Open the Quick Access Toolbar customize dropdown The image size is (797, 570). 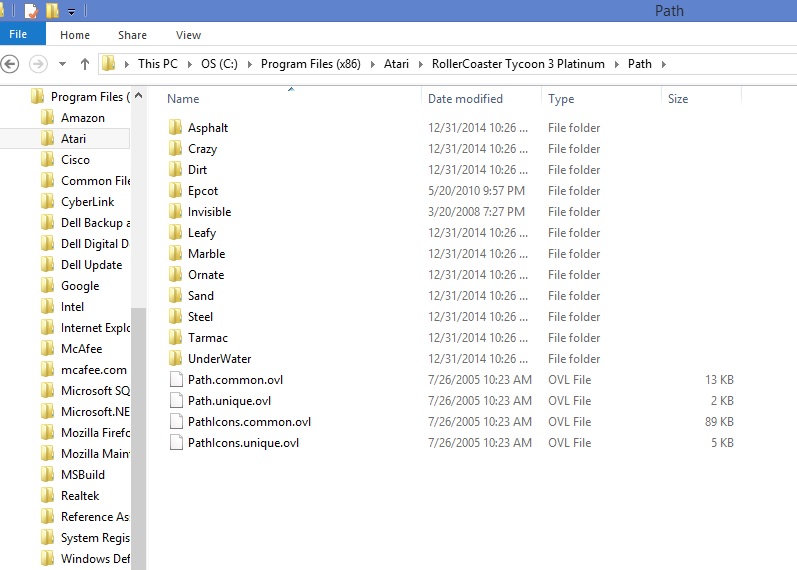point(72,12)
